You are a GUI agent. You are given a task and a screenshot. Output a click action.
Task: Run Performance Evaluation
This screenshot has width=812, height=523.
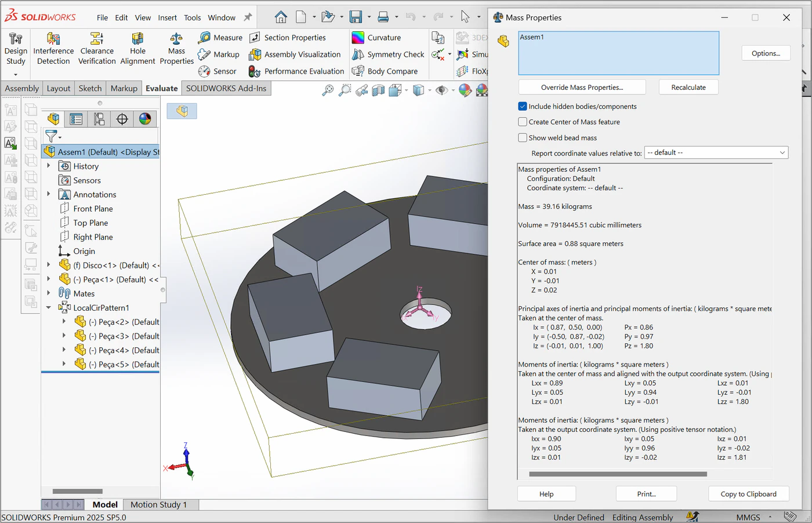coord(296,71)
